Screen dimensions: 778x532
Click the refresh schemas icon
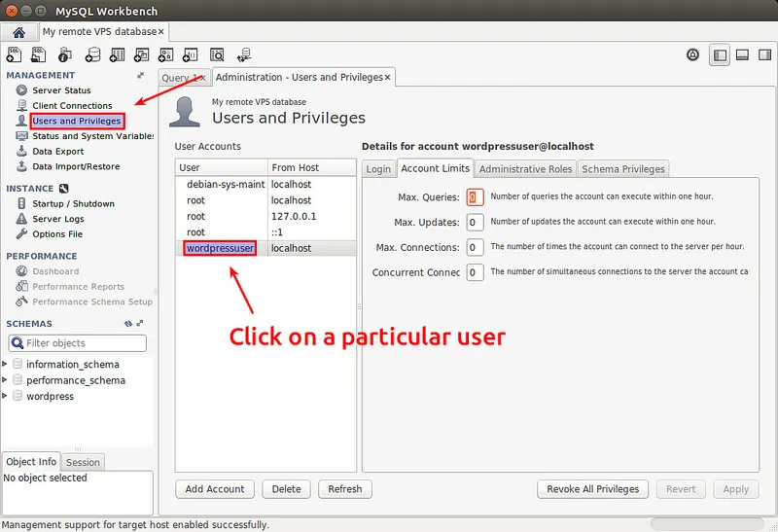tap(128, 324)
